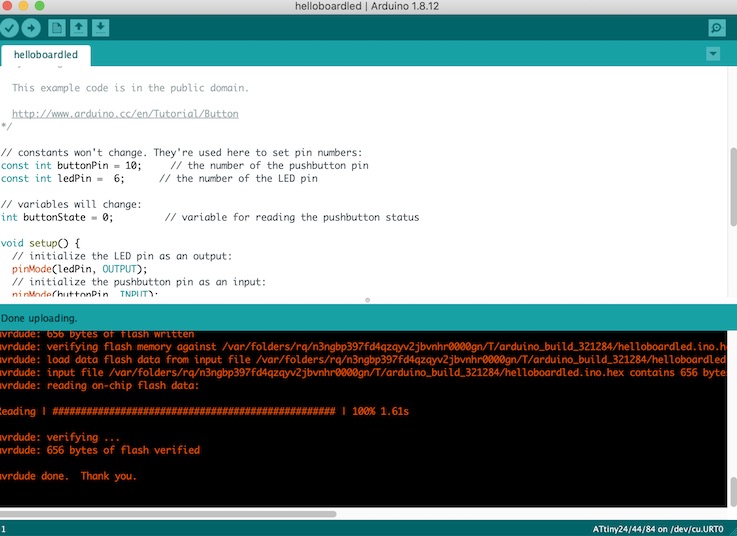737x536 pixels.
Task: Click the '// constants won't change' comment line
Action: coord(181,153)
